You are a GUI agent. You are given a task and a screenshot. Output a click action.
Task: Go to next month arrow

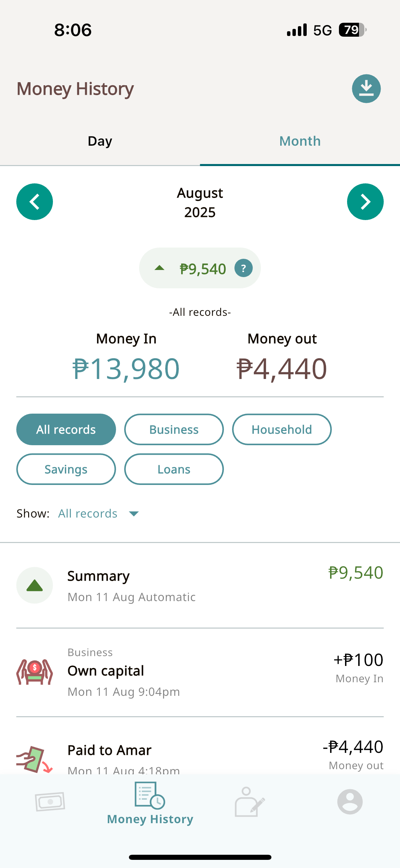[x=365, y=202]
